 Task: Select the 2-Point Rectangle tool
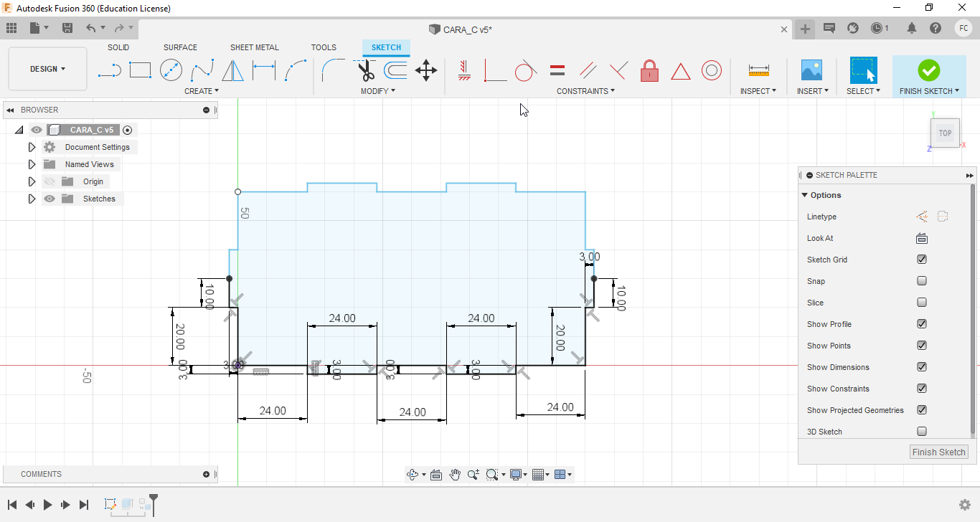(140, 70)
